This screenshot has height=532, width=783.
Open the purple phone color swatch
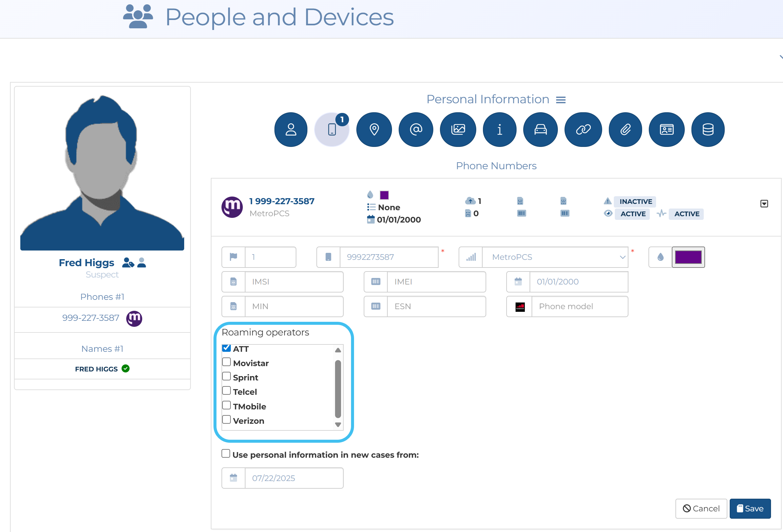688,257
